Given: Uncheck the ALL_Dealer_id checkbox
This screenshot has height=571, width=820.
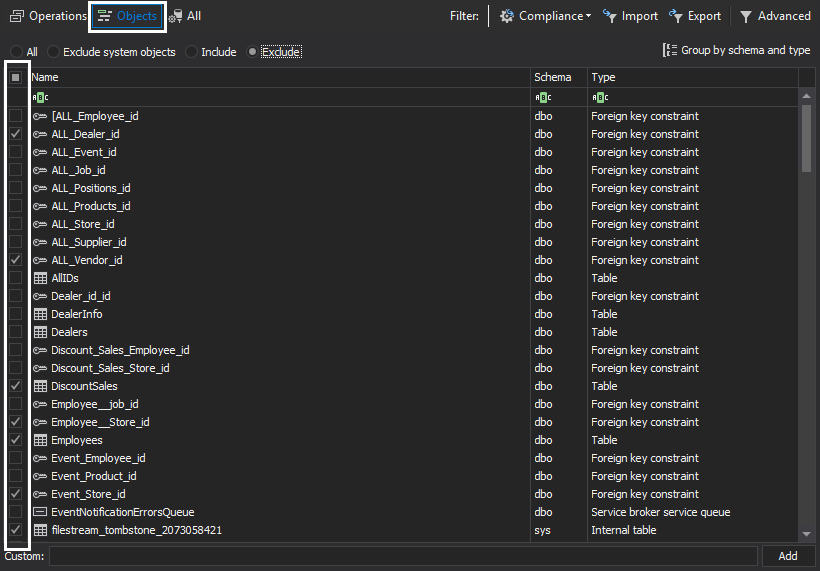Looking at the screenshot, I should click(x=16, y=134).
